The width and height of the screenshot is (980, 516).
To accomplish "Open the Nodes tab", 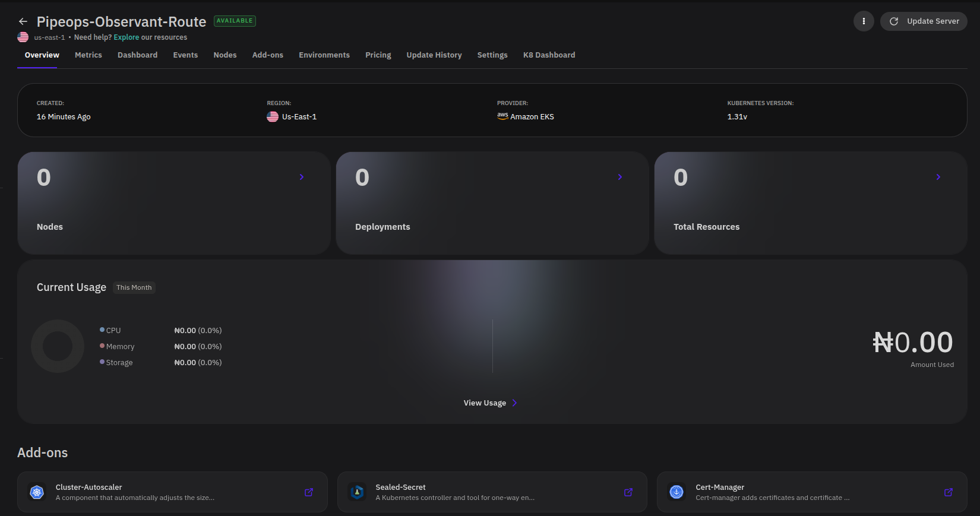I will pos(225,55).
